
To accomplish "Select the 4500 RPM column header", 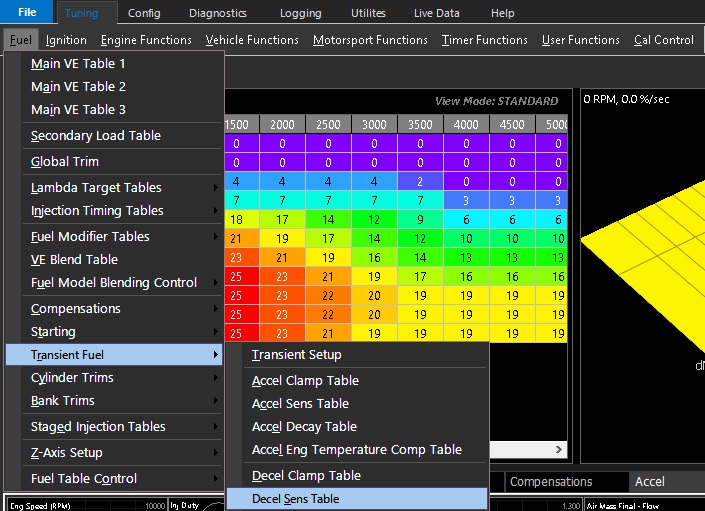I will coord(512,124).
